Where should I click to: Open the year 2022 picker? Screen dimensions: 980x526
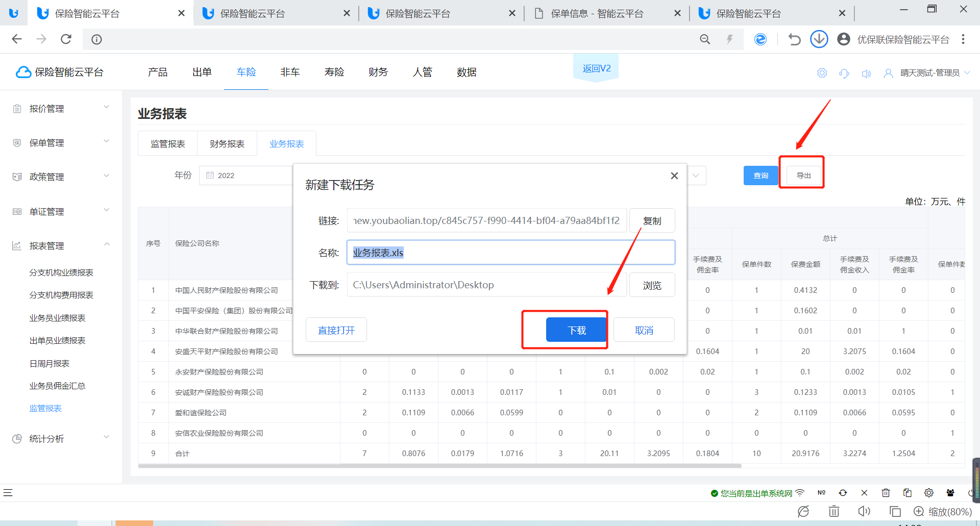point(246,176)
